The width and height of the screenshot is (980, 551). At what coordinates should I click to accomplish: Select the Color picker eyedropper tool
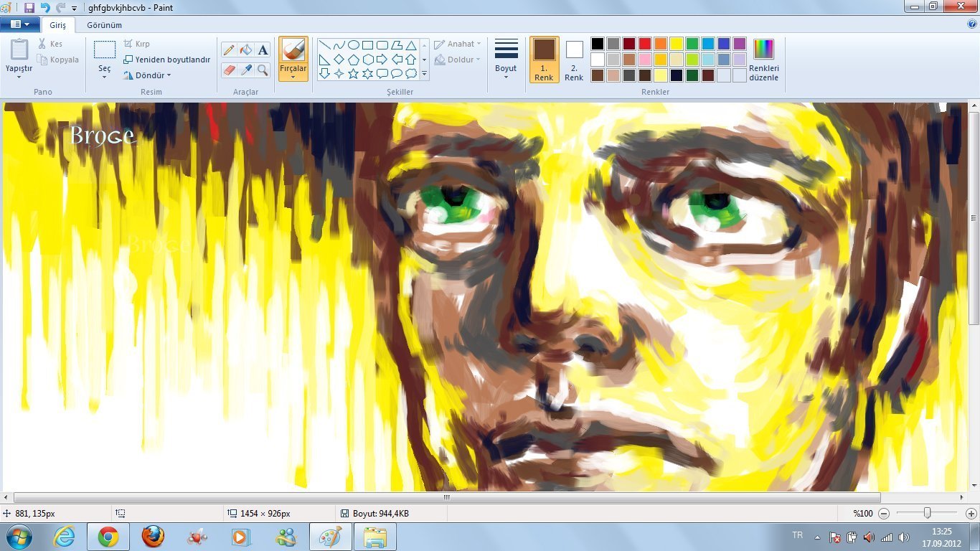(x=246, y=70)
